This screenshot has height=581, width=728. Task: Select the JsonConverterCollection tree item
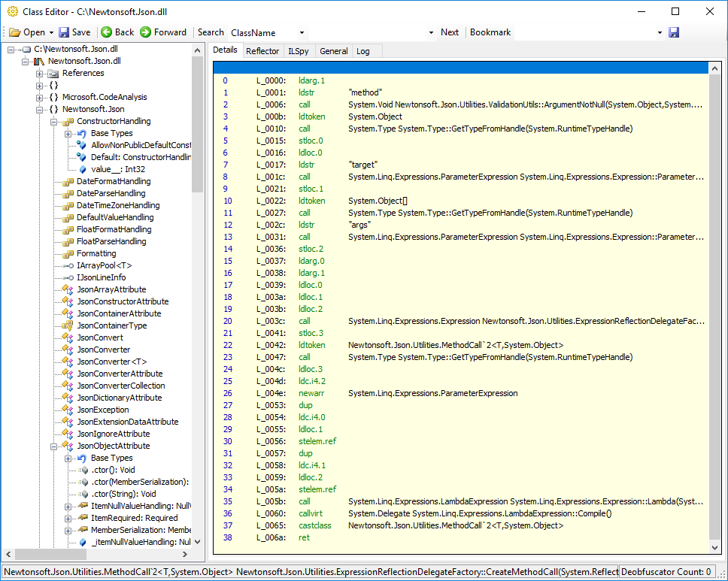tap(121, 386)
